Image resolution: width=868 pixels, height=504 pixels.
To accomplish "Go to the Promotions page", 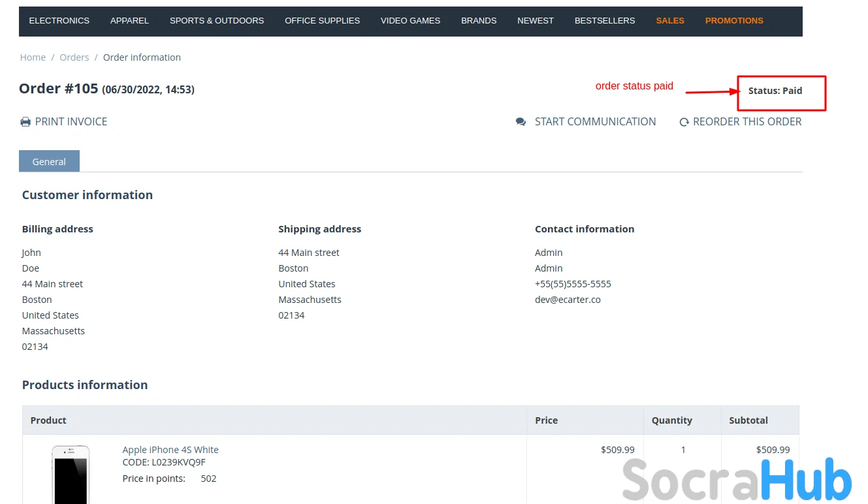I will 734,21.
